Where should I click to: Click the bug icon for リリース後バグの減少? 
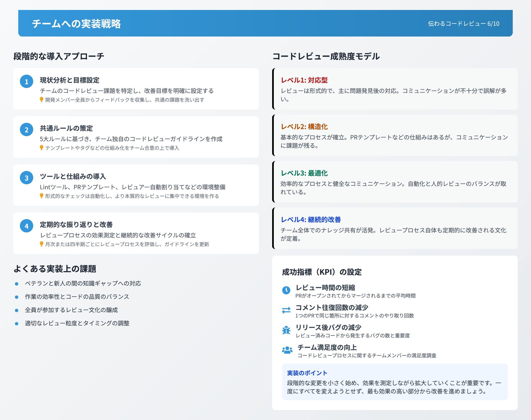click(x=286, y=330)
